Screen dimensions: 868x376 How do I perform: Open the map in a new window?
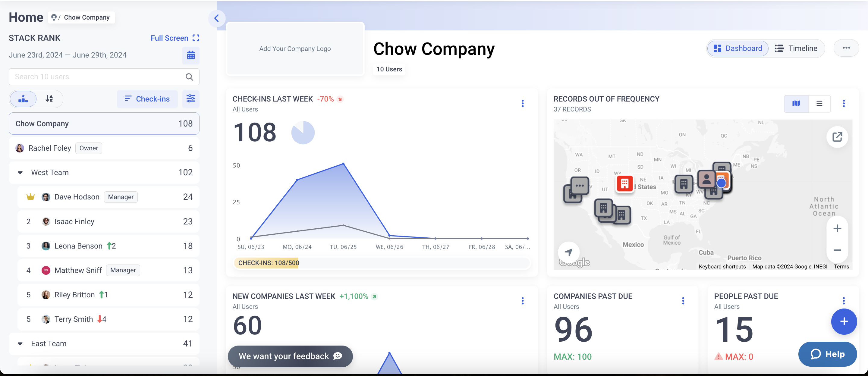click(x=837, y=137)
